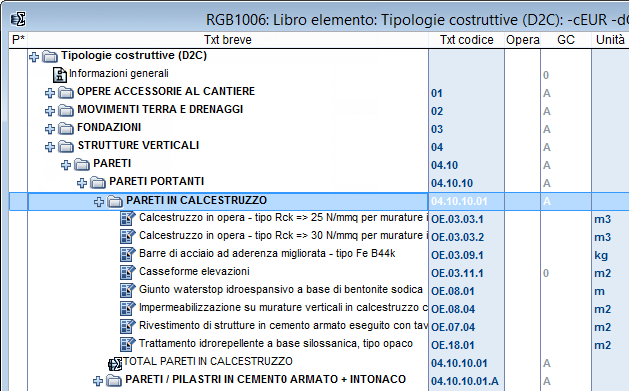
Task: Click folder icon of PARETI / PILASTRI IN CEMENTO ARMATO
Action: pyautogui.click(x=114, y=381)
